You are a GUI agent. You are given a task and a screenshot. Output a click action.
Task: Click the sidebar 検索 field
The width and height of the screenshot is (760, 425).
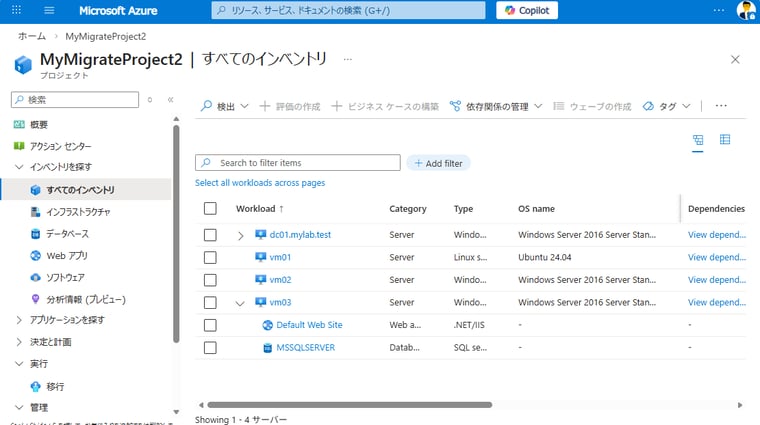click(75, 100)
